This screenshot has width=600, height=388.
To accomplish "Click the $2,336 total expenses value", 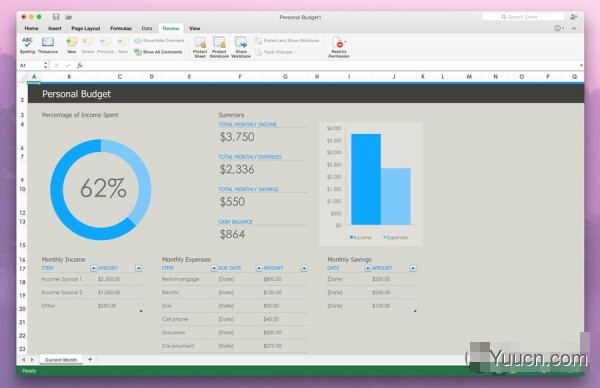I will [x=237, y=170].
